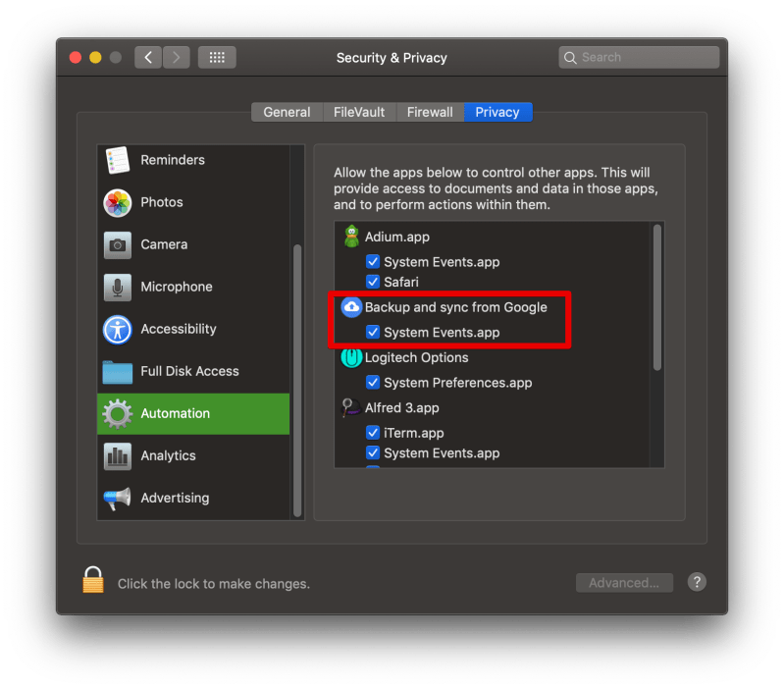784x689 pixels.
Task: Click the Photos pinwheel icon
Action: point(118,202)
